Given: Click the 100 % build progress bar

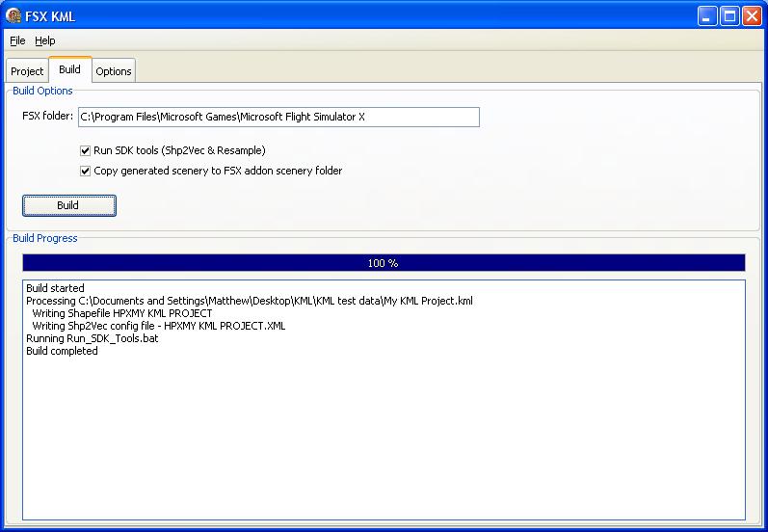Looking at the screenshot, I should pyautogui.click(x=384, y=262).
